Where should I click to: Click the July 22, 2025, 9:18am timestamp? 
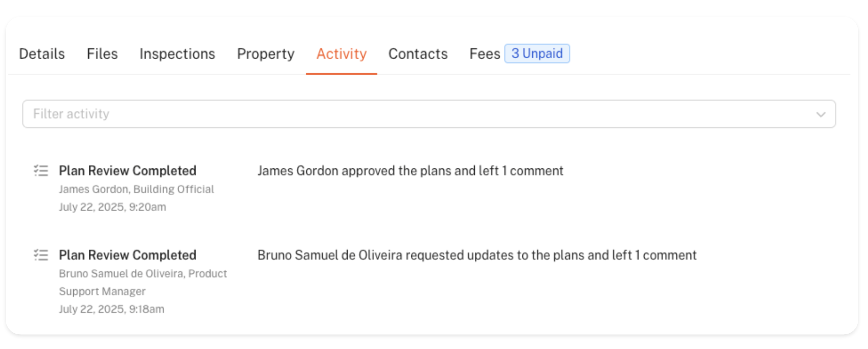click(x=111, y=309)
